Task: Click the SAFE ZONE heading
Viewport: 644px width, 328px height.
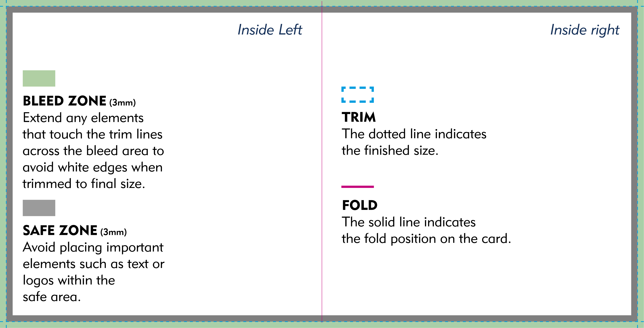Action: (x=60, y=230)
